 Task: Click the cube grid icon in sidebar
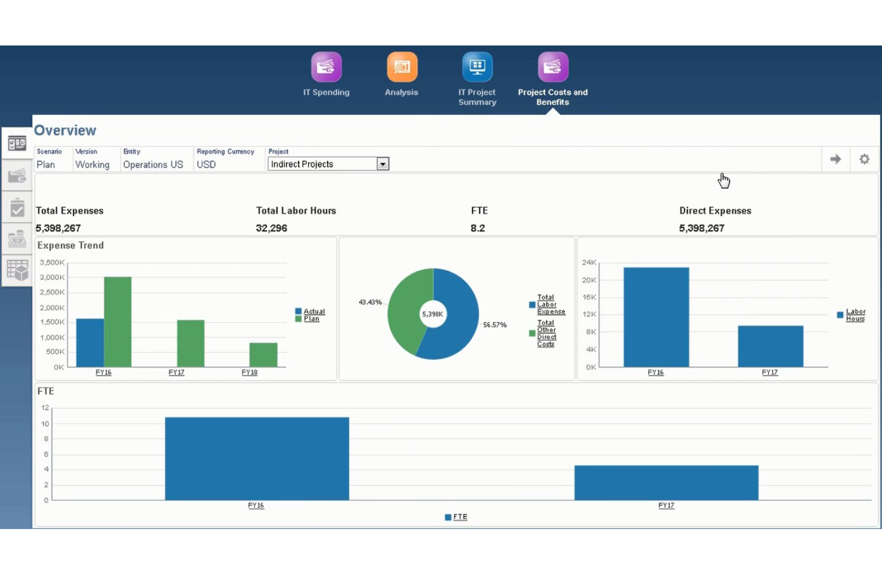coord(17,270)
